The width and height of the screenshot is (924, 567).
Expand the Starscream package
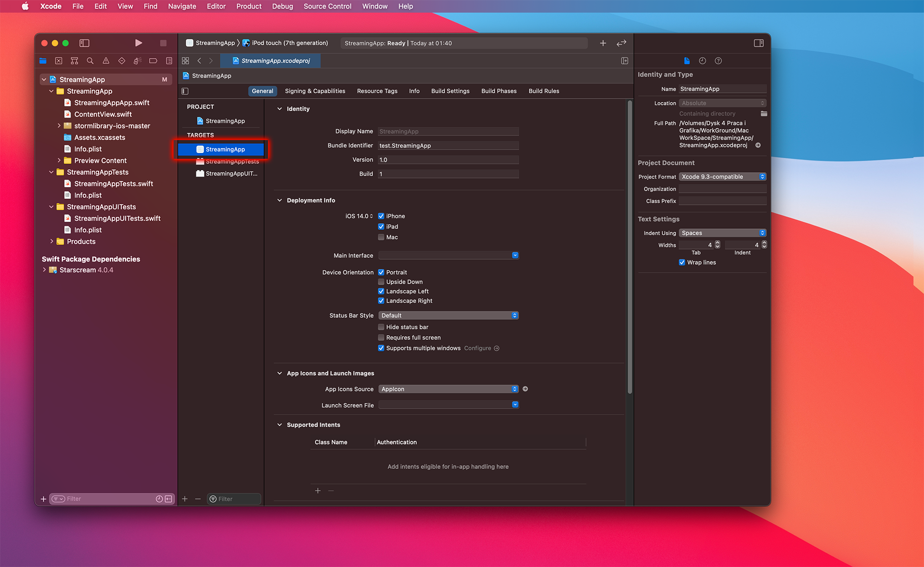click(x=44, y=270)
